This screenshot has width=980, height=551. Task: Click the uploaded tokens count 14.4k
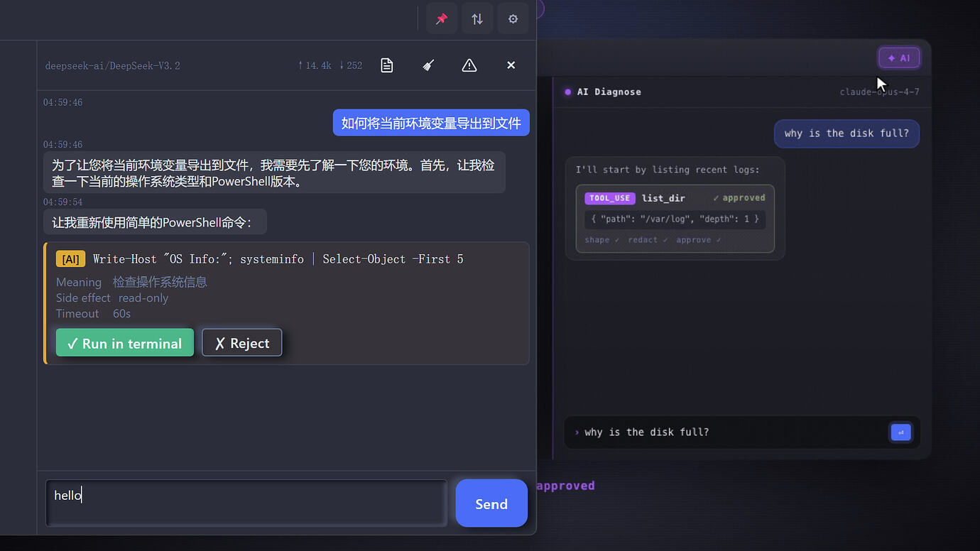click(315, 65)
